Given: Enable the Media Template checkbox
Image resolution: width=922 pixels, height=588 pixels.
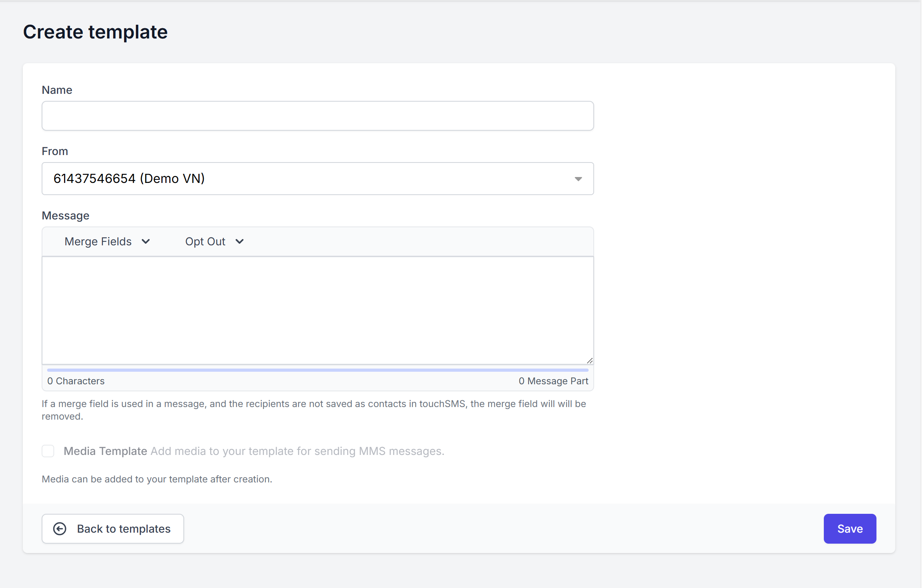Looking at the screenshot, I should pos(48,451).
